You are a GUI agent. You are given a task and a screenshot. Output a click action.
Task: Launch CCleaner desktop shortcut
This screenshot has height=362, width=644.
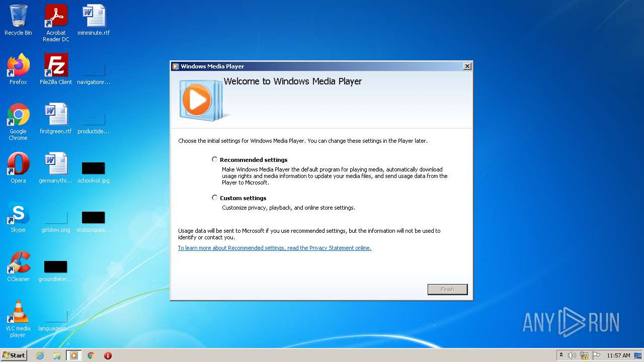tap(18, 266)
